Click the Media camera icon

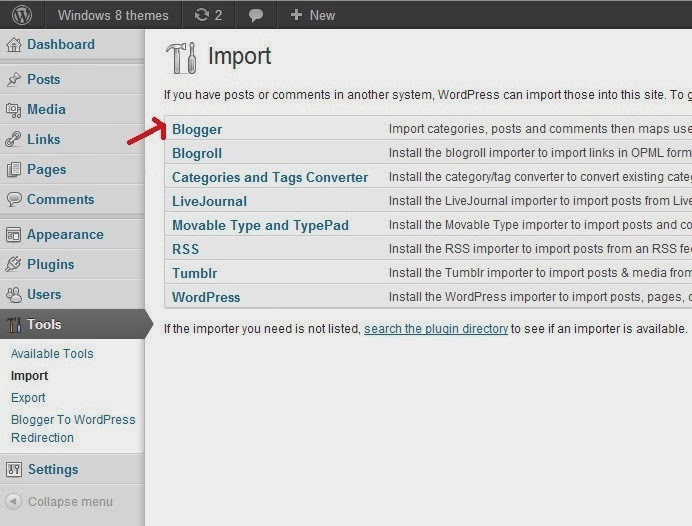click(14, 110)
